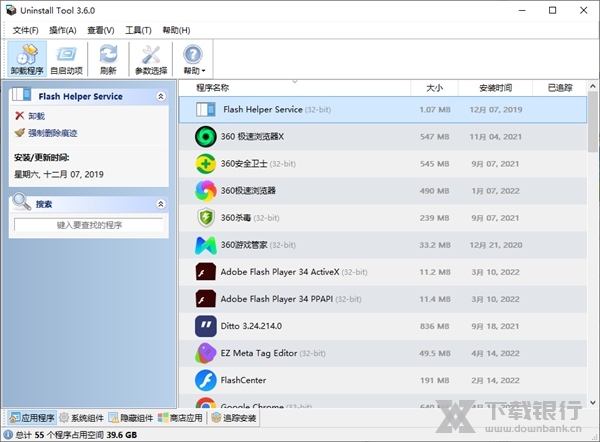The width and height of the screenshot is (600, 442).
Task: Select the EZ Meta Tag Editor name
Action: tap(259, 353)
